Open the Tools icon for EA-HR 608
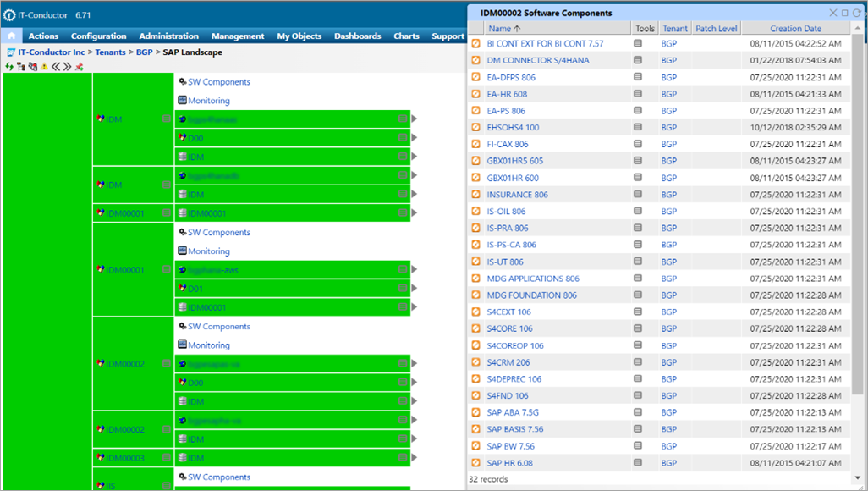 (638, 94)
